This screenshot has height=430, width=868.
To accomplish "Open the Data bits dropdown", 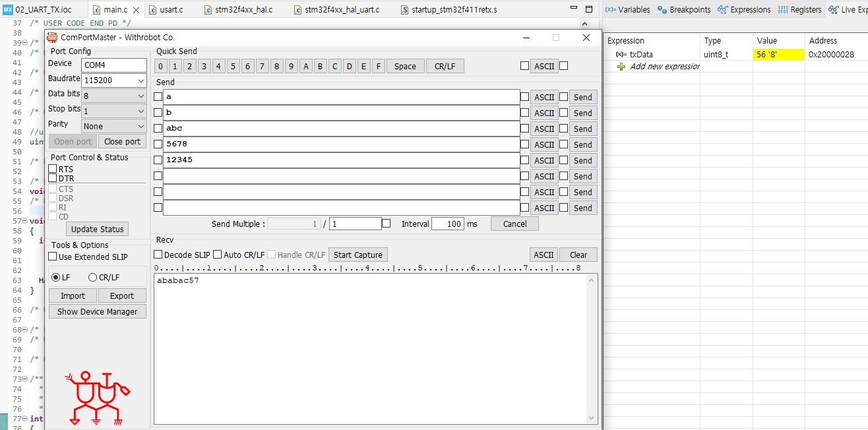I will pos(140,95).
